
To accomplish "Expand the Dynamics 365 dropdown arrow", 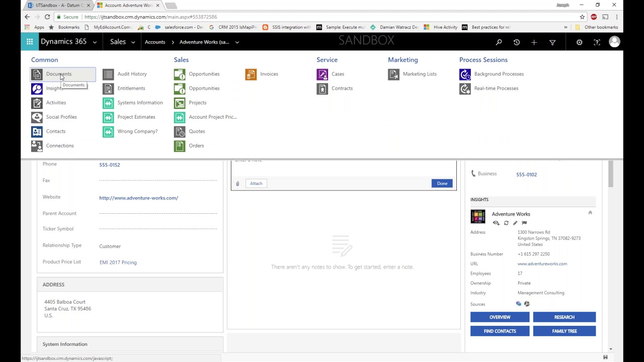I will pyautogui.click(x=95, y=42).
